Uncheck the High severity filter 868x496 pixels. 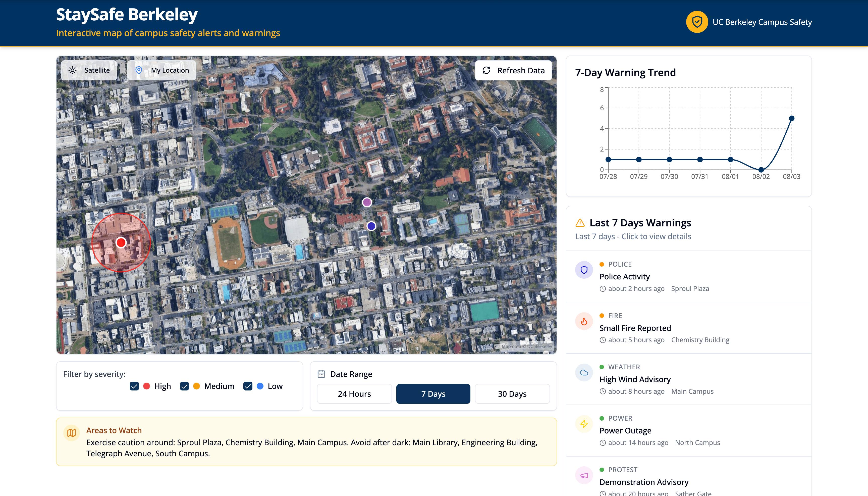[134, 386]
